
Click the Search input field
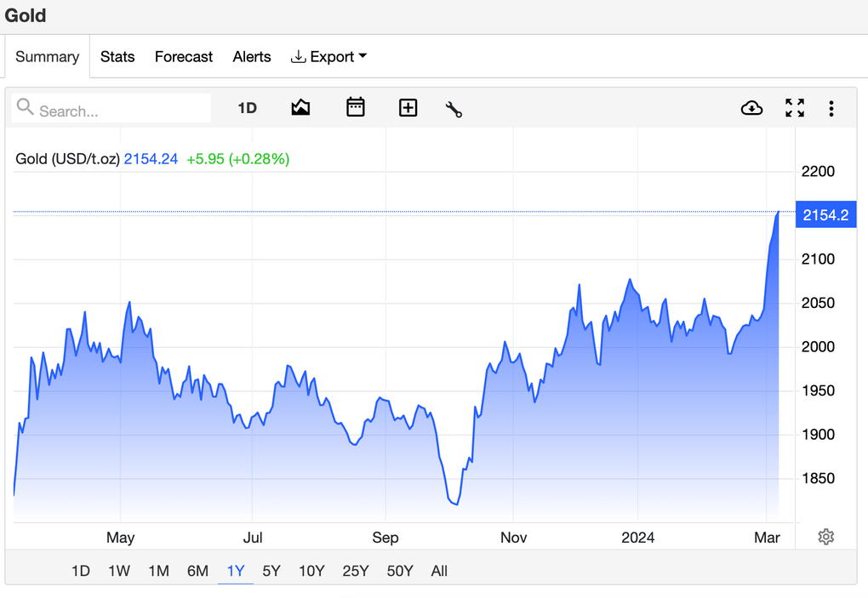pyautogui.click(x=119, y=111)
